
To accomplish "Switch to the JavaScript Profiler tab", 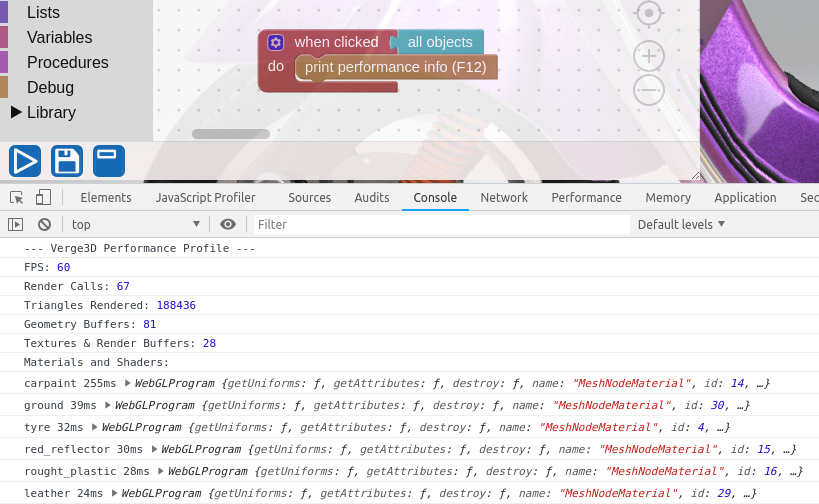I will point(205,197).
